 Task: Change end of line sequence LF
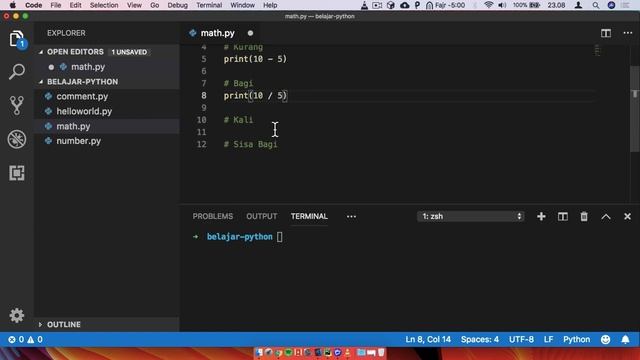point(548,340)
